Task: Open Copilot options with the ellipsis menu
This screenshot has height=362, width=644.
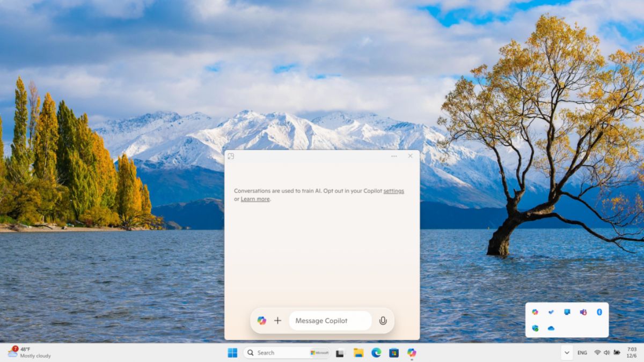Action: [x=393, y=156]
